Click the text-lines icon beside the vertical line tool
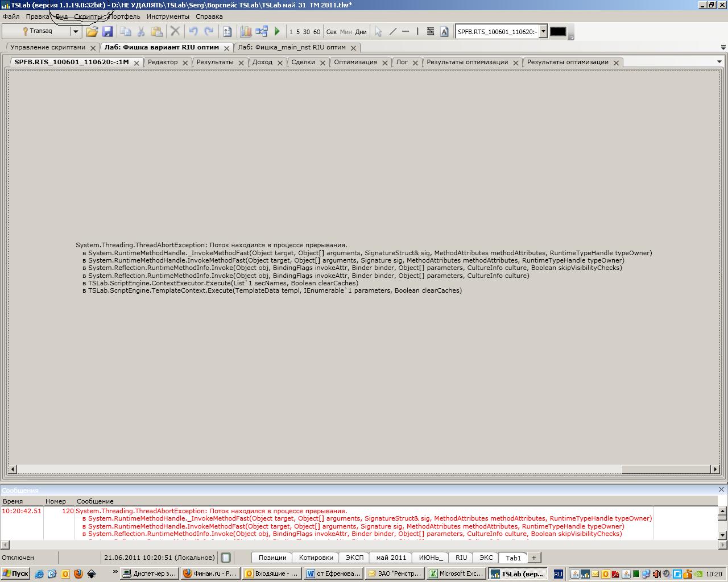The width and height of the screenshot is (728, 582). (431, 32)
